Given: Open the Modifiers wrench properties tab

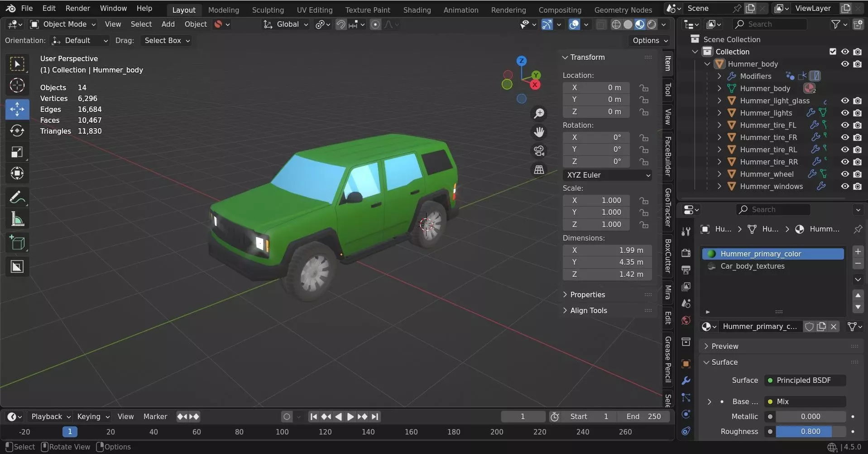Looking at the screenshot, I should tap(686, 381).
